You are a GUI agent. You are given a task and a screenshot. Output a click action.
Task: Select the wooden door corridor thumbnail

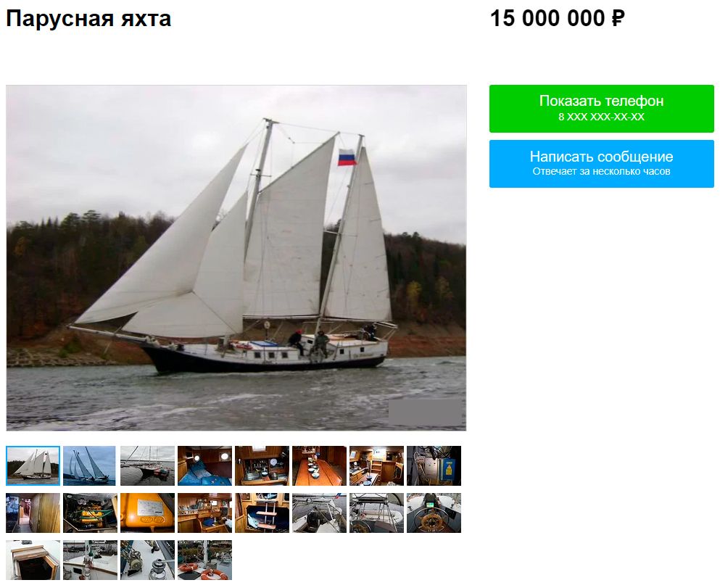tap(33, 513)
